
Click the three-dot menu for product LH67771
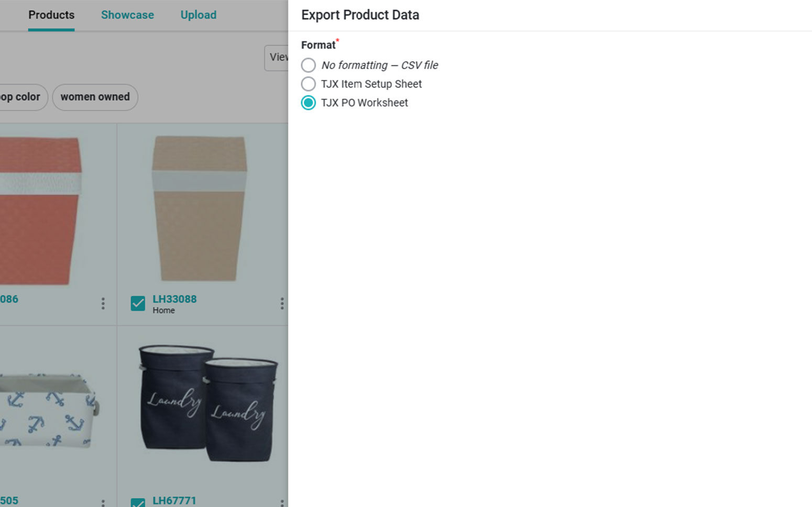tap(282, 503)
